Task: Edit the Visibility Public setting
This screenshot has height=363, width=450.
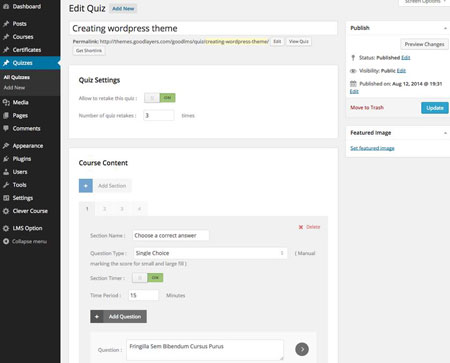Action: tap(401, 70)
